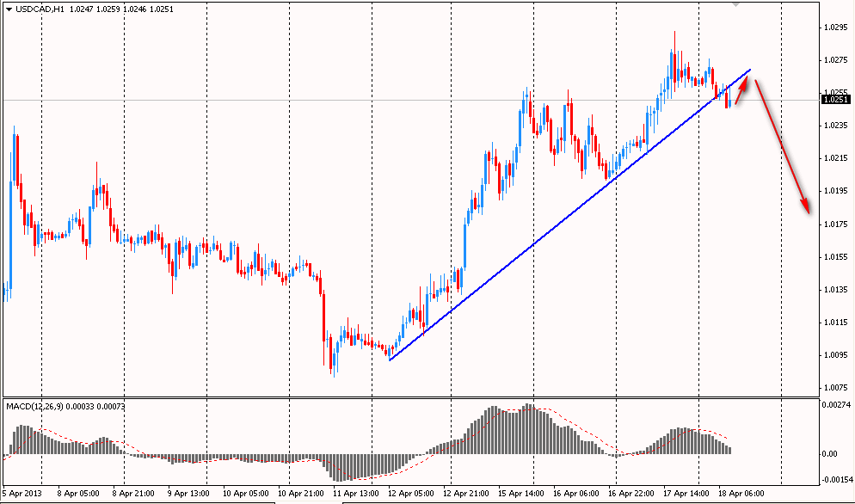The image size is (855, 504).
Task: Click the 17 Apr 14:00 time label
Action: (x=686, y=494)
